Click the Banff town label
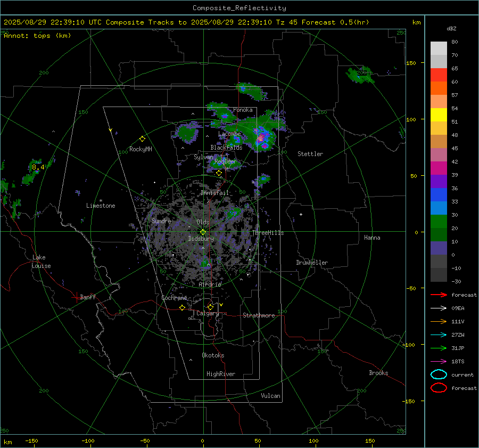This screenshot has height=448, width=479. click(88, 297)
